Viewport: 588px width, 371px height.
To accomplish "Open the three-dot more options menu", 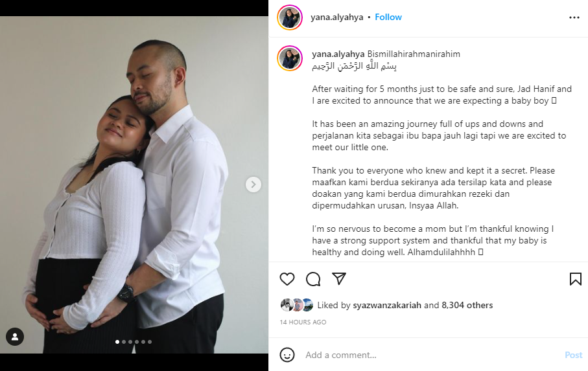I will (574, 17).
